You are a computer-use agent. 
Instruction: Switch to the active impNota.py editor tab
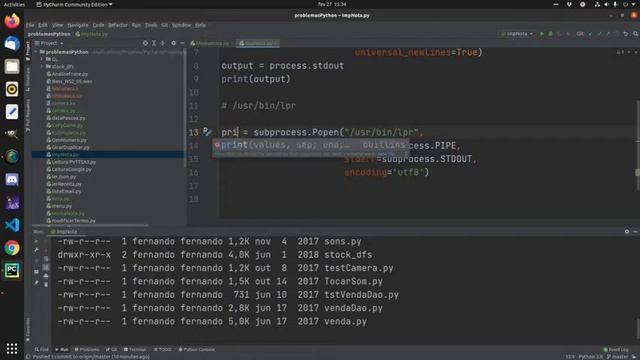point(258,43)
